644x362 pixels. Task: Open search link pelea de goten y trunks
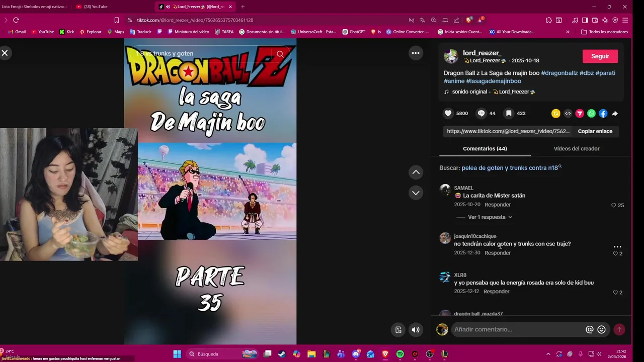(x=511, y=168)
